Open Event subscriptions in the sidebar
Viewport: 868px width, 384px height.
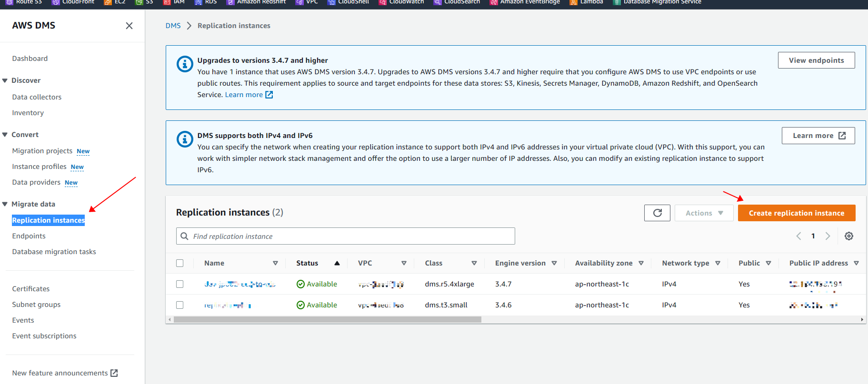(x=44, y=336)
